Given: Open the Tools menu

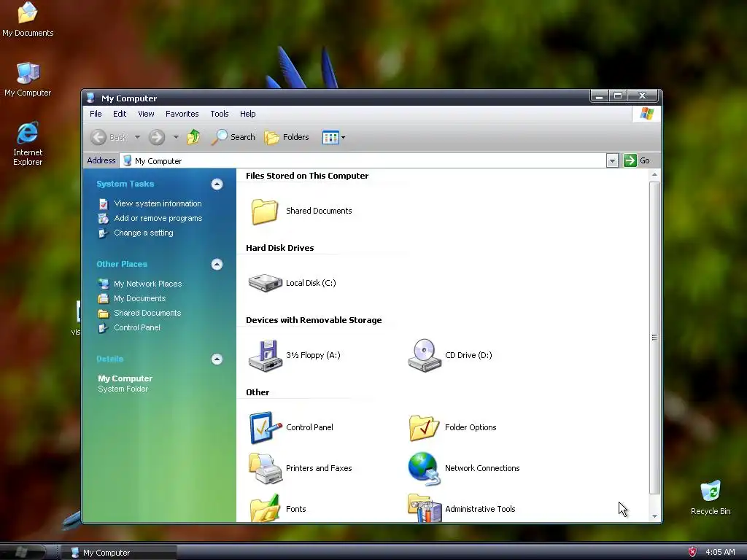Looking at the screenshot, I should click(220, 114).
